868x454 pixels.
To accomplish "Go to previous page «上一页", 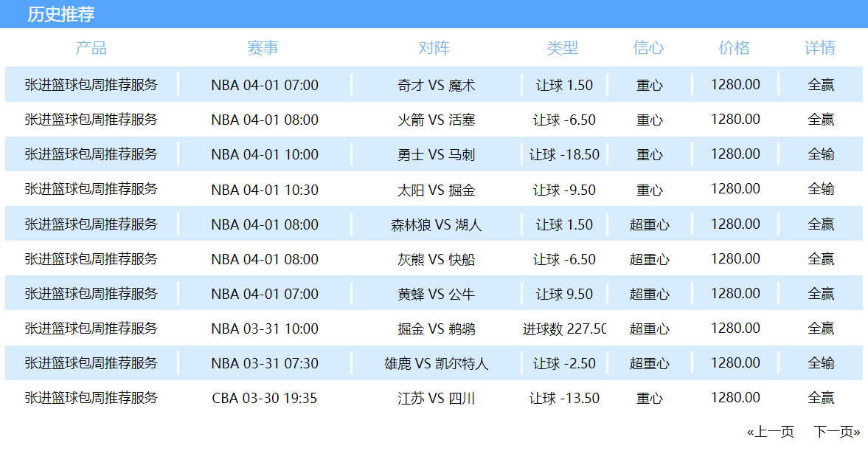I will (x=770, y=432).
